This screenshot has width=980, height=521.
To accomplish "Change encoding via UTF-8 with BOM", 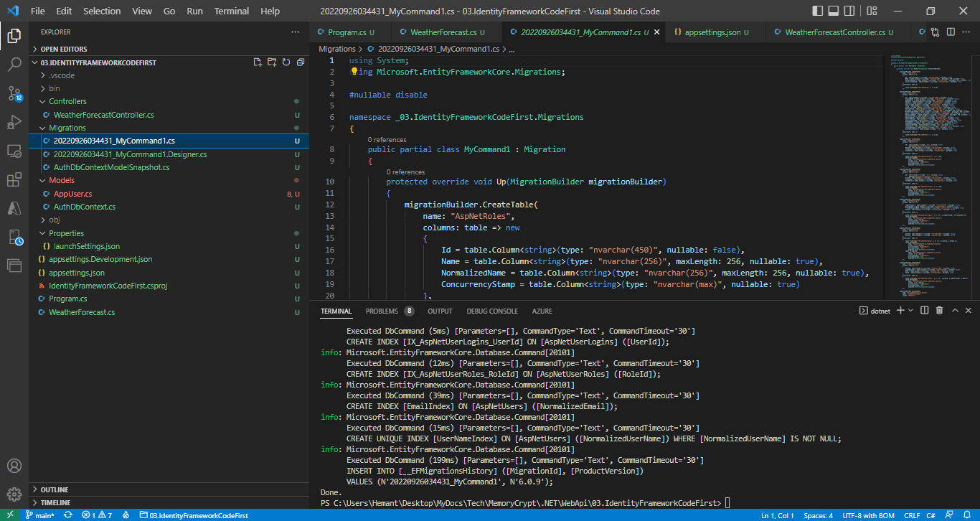I will point(868,515).
